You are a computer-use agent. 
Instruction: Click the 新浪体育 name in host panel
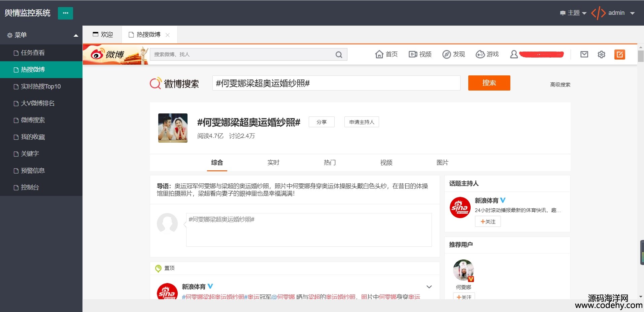tap(486, 201)
